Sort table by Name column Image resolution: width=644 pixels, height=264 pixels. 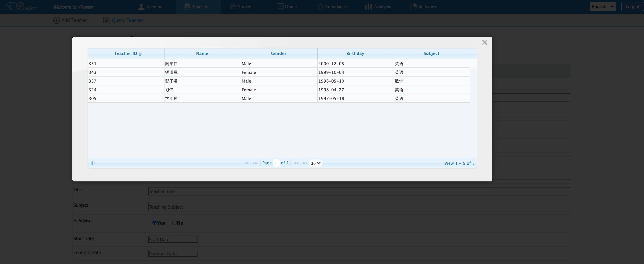pos(202,53)
